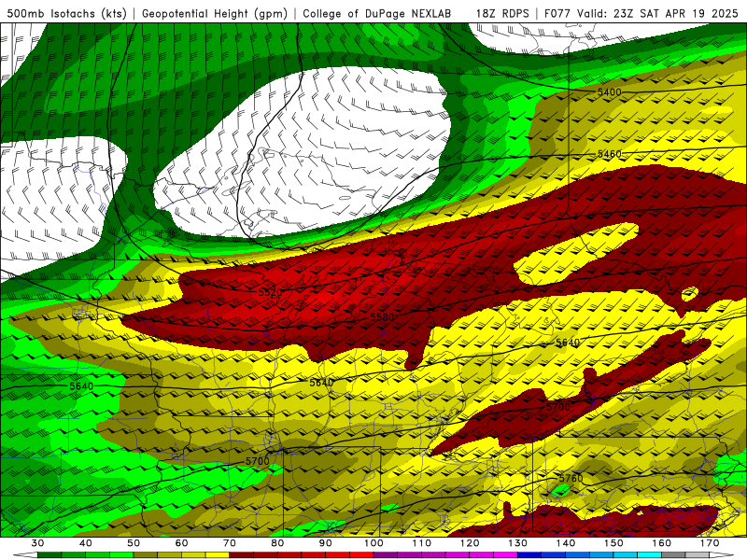The height and width of the screenshot is (560, 747).
Task: Click the 40 value on the color scale
Action: 85,543
